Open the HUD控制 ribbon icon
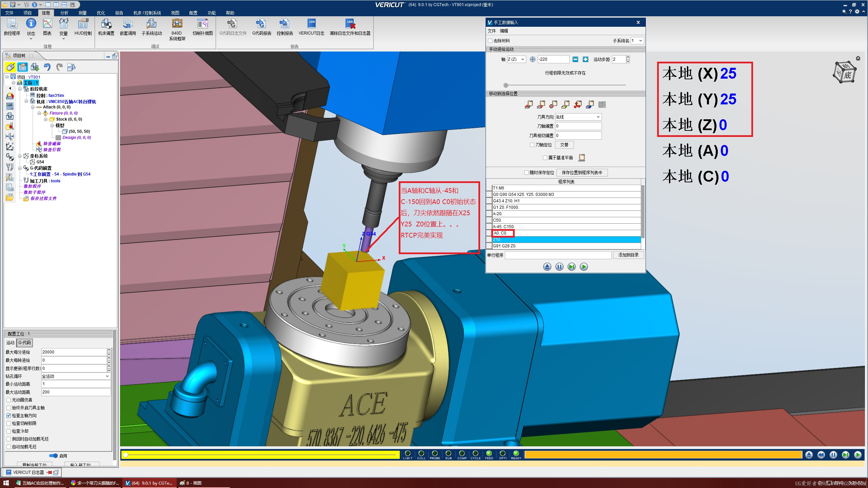Image resolution: width=868 pixels, height=488 pixels. point(83,24)
